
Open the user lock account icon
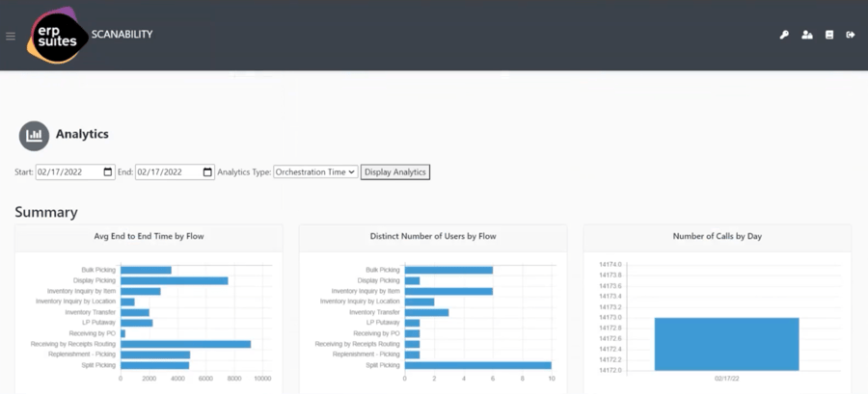pyautogui.click(x=807, y=36)
